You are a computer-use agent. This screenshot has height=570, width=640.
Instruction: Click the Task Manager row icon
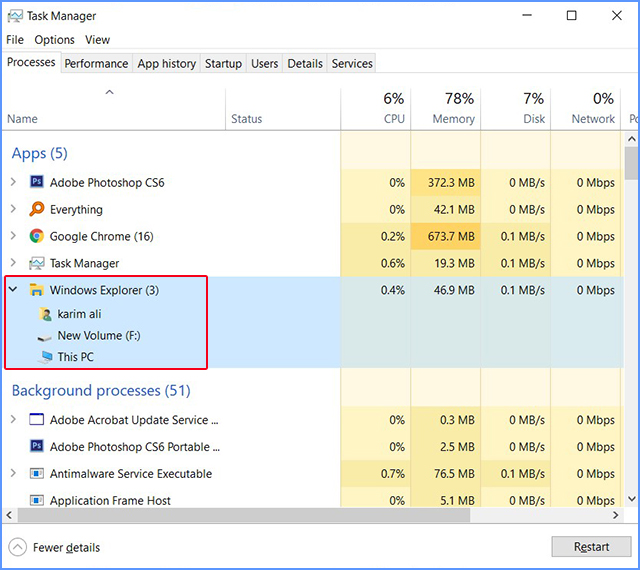(37, 263)
